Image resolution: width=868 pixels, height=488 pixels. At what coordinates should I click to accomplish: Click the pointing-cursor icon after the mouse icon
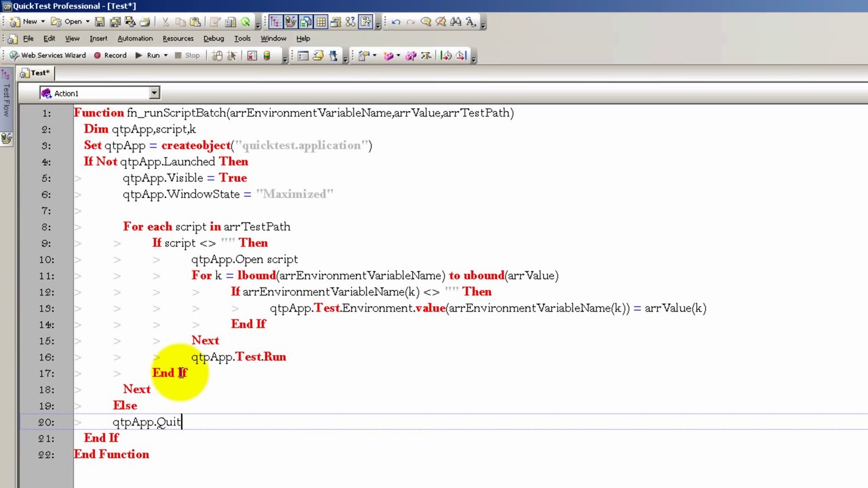233,56
